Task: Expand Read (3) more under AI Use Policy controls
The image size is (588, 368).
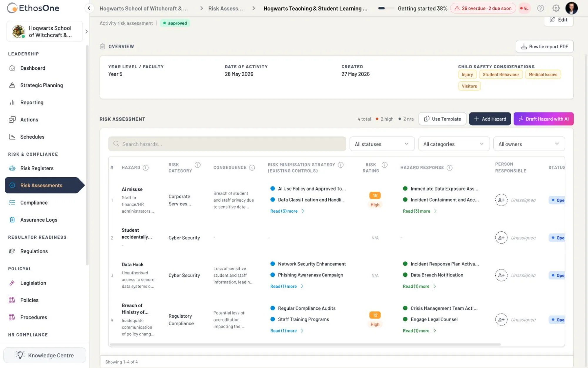Action: coord(287,211)
